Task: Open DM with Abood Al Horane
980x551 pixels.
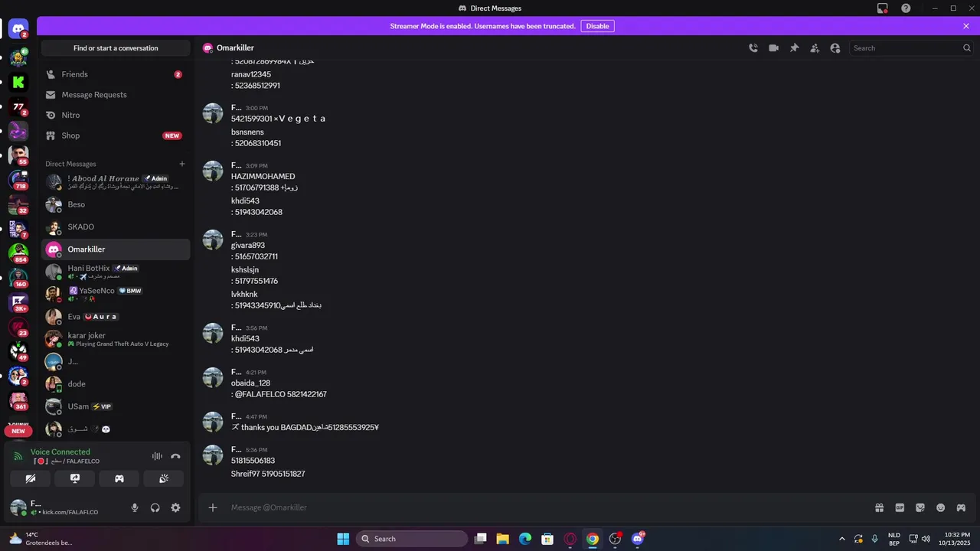Action: (x=116, y=182)
